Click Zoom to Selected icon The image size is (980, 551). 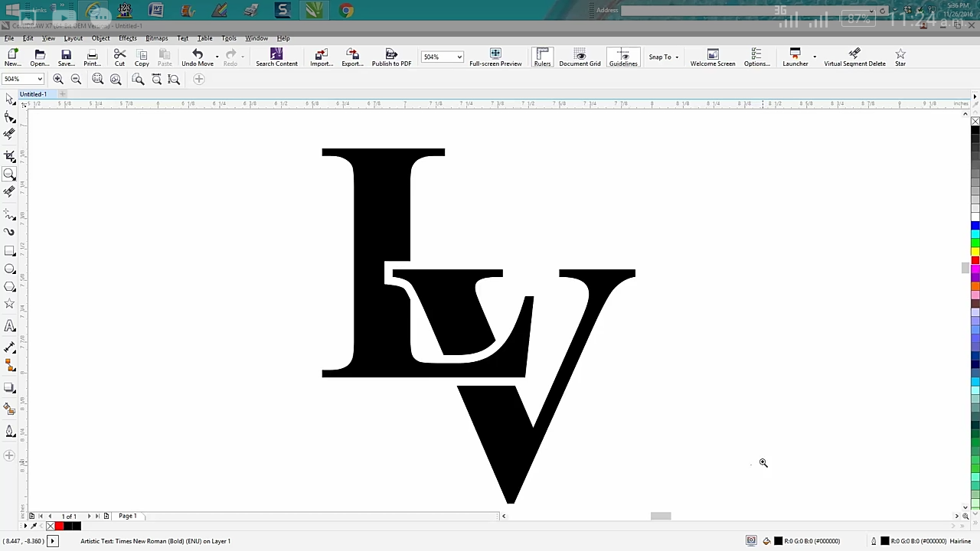click(x=98, y=79)
